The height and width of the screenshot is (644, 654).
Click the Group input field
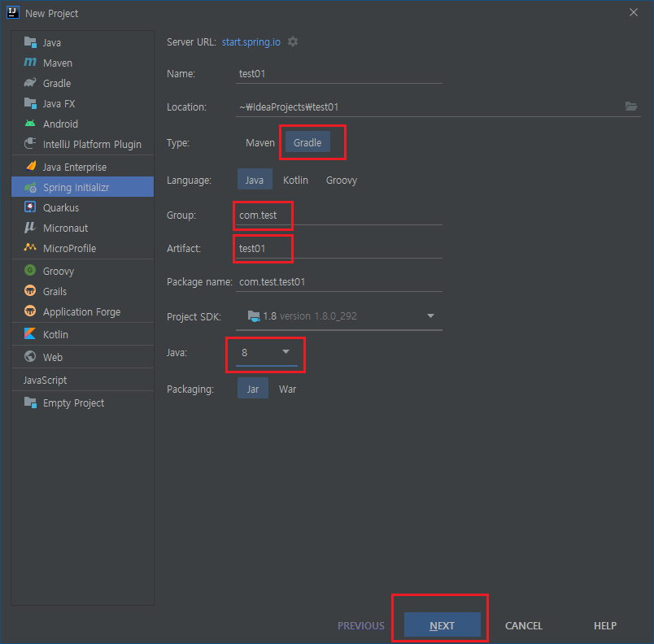338,215
